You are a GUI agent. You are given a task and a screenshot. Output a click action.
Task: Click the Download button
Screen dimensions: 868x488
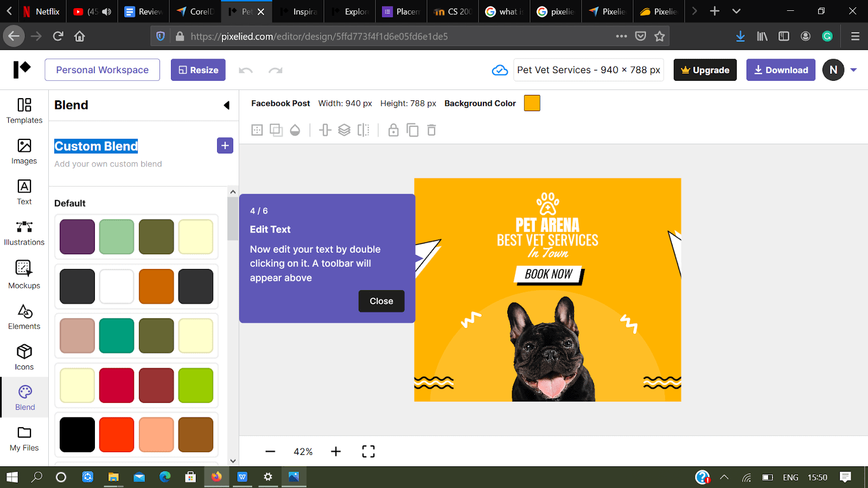(781, 70)
